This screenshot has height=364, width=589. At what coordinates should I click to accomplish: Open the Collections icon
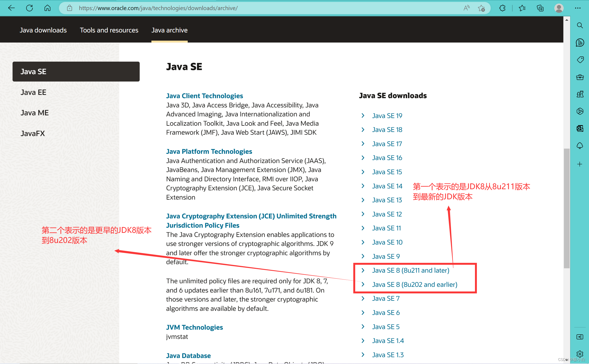pos(540,8)
